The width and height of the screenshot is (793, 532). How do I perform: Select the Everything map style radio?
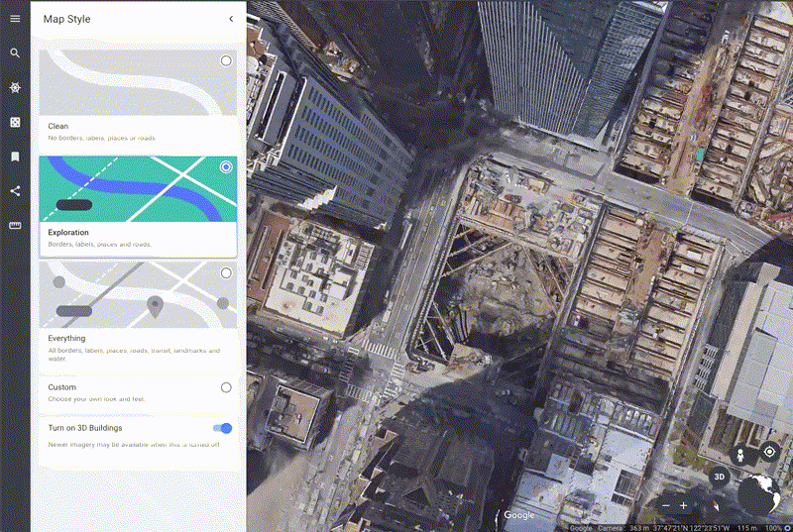pos(226,273)
